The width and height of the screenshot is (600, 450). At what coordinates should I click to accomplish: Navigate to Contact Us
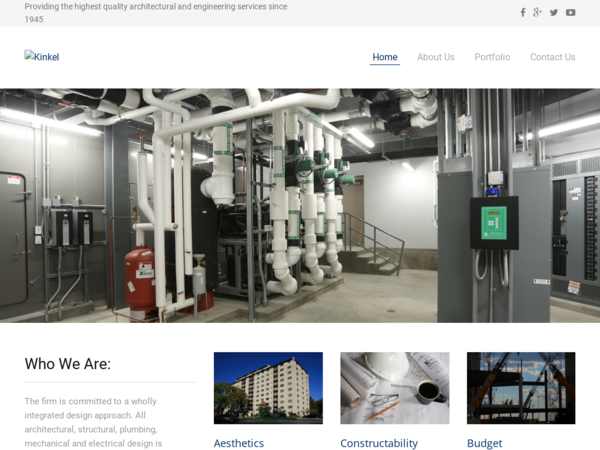(x=553, y=57)
